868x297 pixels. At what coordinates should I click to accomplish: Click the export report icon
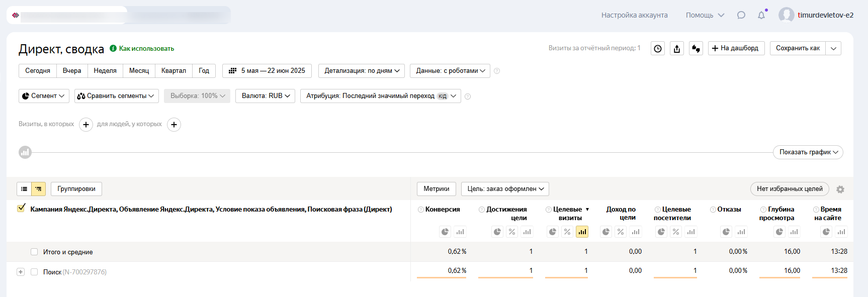pos(677,48)
